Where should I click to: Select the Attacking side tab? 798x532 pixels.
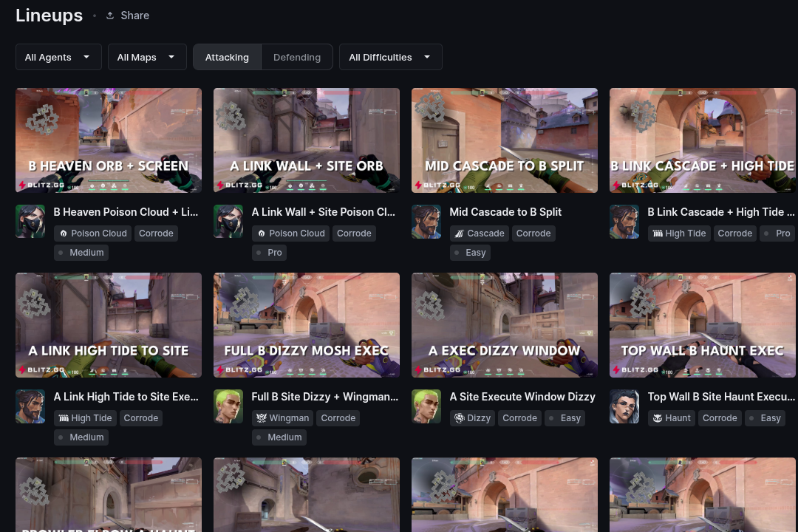point(227,57)
